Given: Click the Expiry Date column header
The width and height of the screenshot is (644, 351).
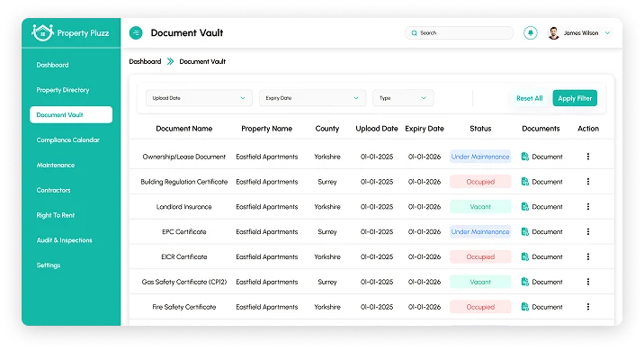Looking at the screenshot, I should (425, 129).
